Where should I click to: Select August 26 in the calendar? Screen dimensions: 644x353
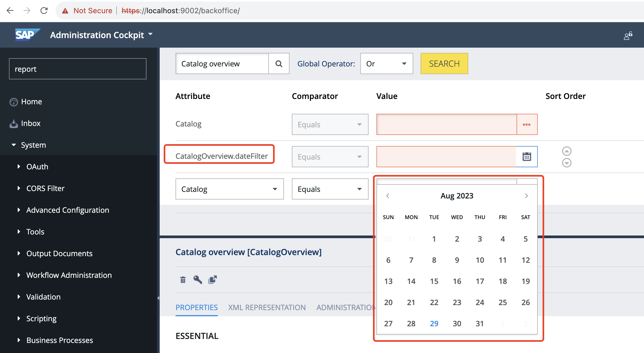click(525, 302)
